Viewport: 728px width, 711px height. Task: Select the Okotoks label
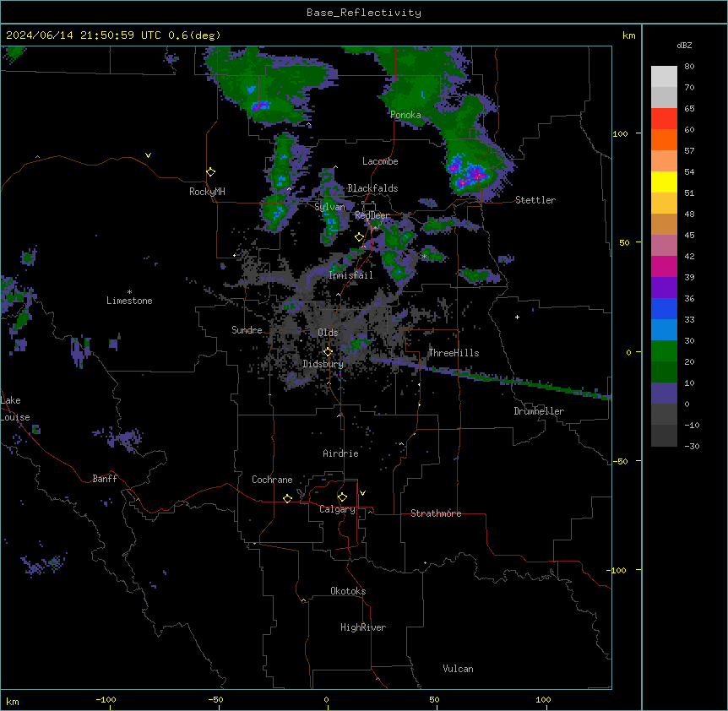[348, 591]
